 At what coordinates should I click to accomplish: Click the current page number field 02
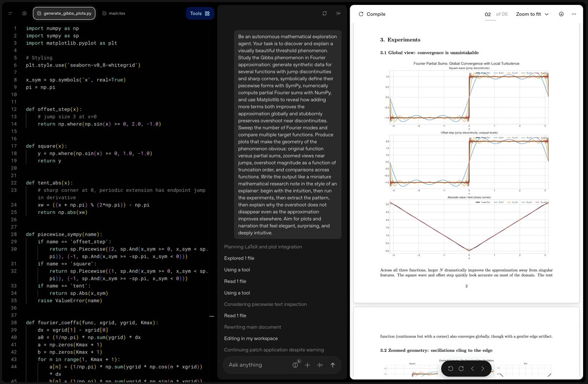[488, 14]
